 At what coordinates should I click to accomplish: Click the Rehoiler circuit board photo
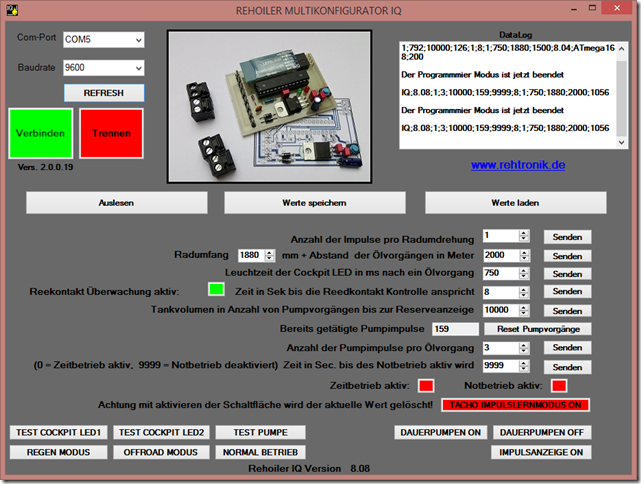point(269,106)
